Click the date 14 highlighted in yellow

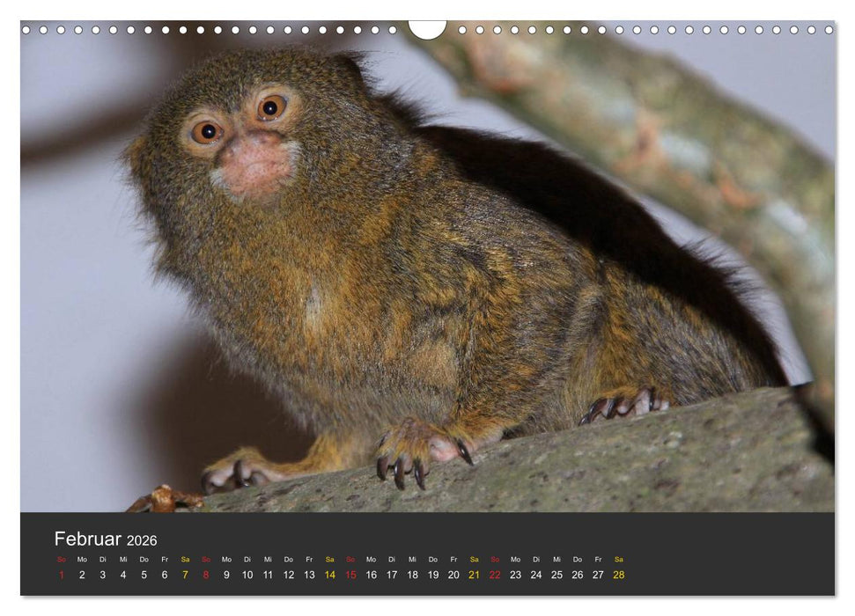pyautogui.click(x=329, y=574)
